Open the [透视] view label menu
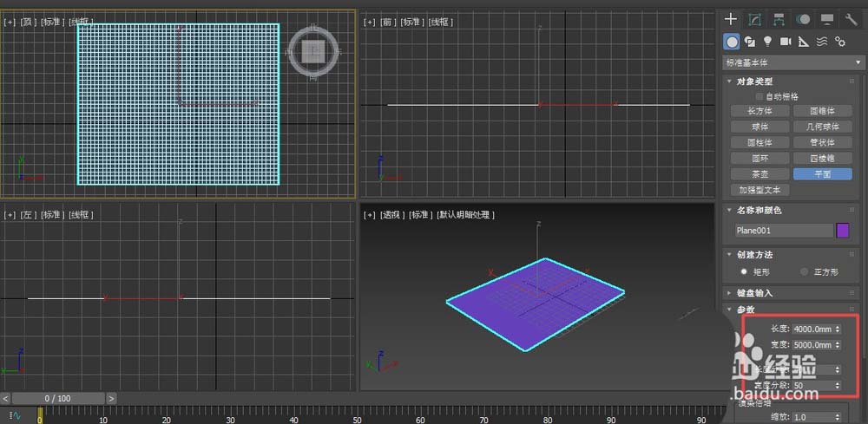Viewport: 868px width, 424px height. coord(392,214)
